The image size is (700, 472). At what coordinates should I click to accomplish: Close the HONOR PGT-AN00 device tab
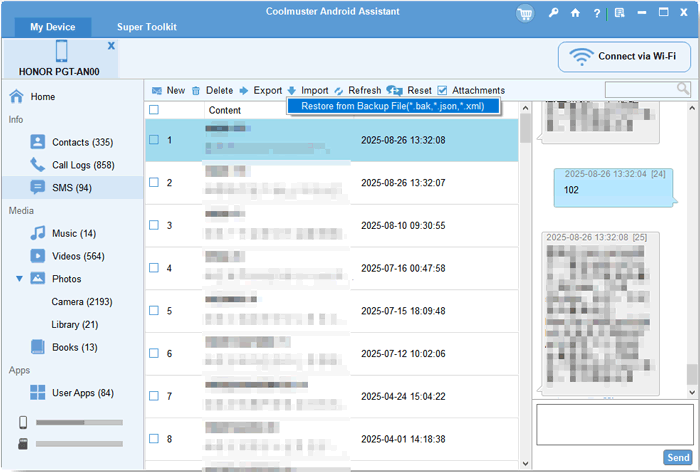tap(111, 46)
